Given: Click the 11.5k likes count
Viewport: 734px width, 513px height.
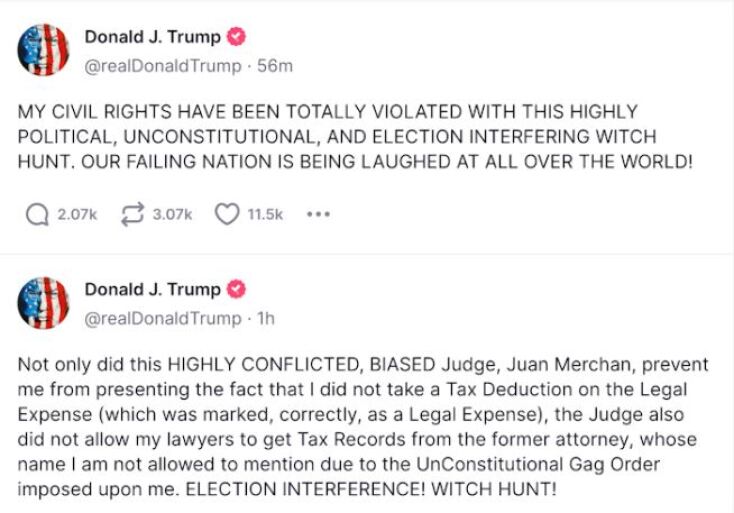Looking at the screenshot, I should [265, 214].
